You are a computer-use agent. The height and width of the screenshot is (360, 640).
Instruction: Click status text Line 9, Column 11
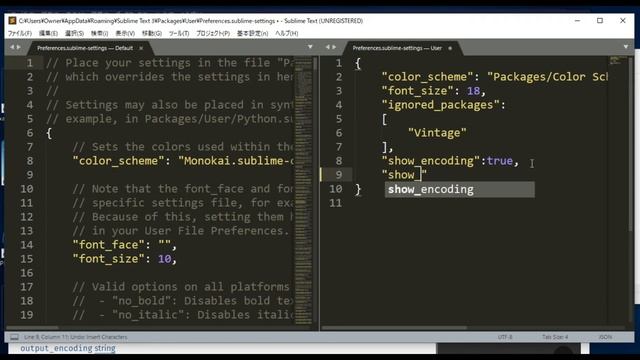[x=76, y=337]
